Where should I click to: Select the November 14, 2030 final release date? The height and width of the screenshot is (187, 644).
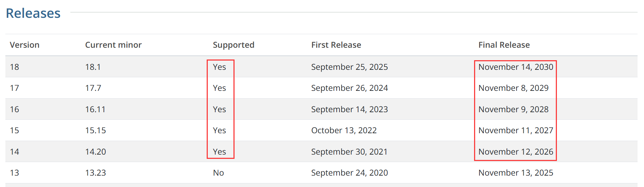[x=515, y=67]
